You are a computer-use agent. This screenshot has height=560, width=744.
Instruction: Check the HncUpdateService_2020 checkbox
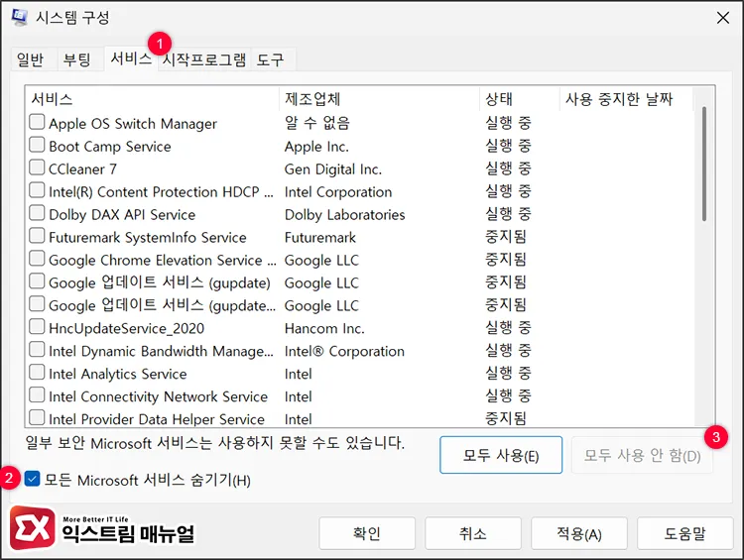pos(37,327)
